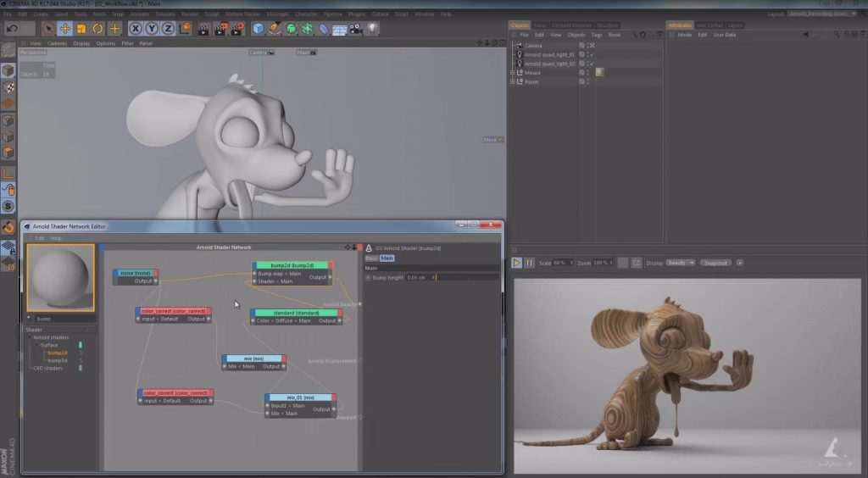The width and height of the screenshot is (868, 478).
Task: Open the Display beauty dropdown in the IPR window
Action: click(x=681, y=263)
